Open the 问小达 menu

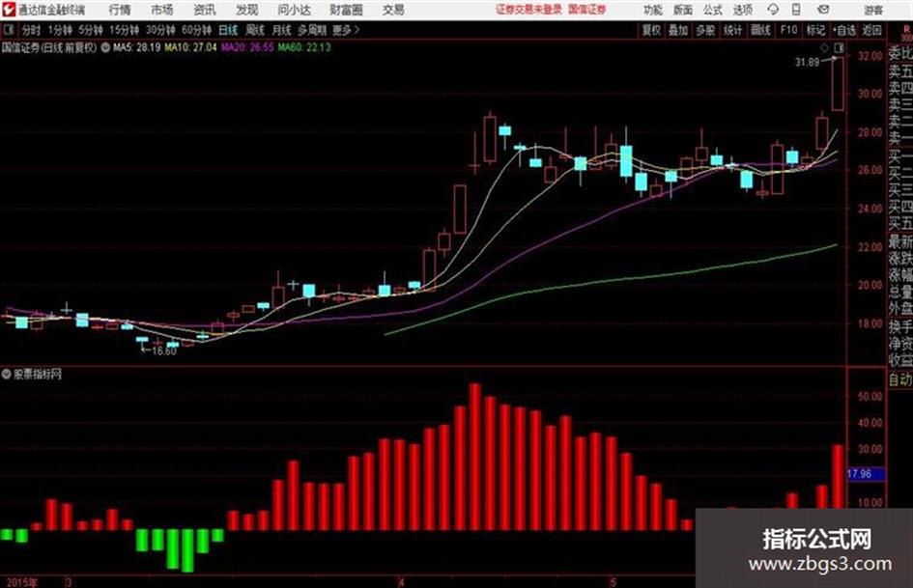click(x=294, y=10)
